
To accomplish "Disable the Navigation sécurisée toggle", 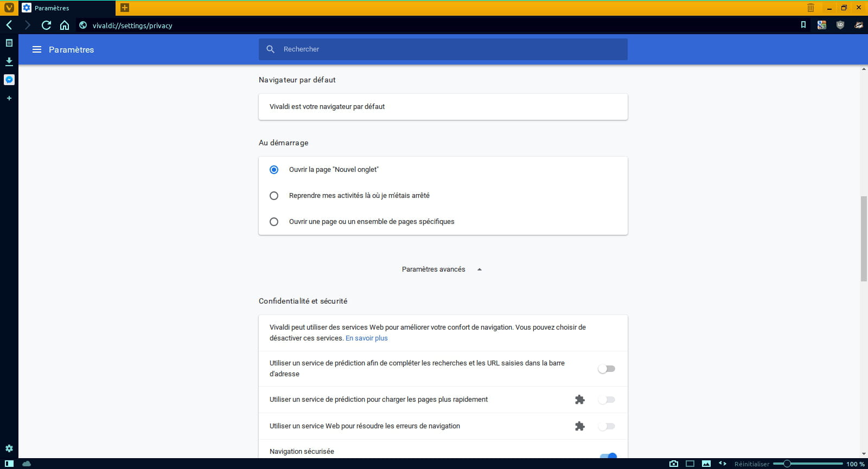I will click(608, 455).
